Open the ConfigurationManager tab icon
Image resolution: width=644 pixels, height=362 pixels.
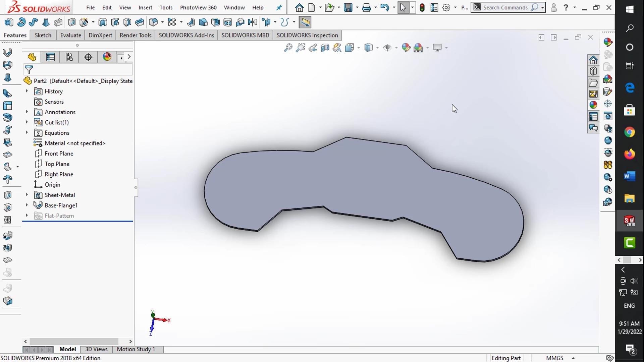click(69, 57)
